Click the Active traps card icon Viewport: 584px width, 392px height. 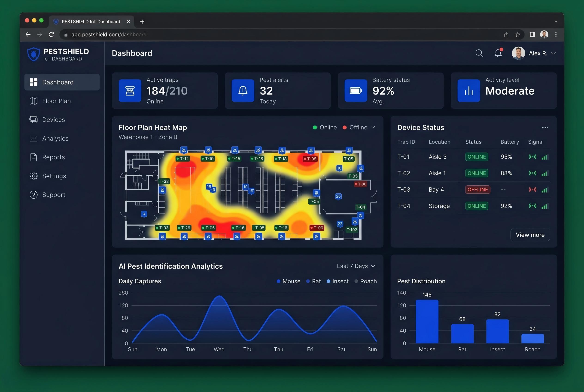(130, 91)
